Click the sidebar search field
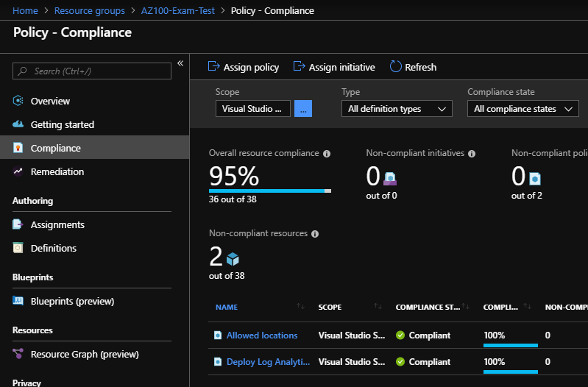 coord(91,71)
